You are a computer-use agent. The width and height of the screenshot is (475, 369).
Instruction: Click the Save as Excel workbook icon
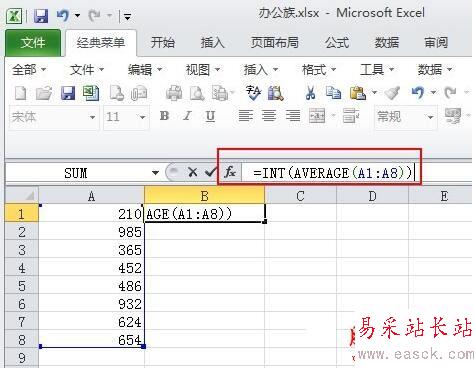coord(91,93)
